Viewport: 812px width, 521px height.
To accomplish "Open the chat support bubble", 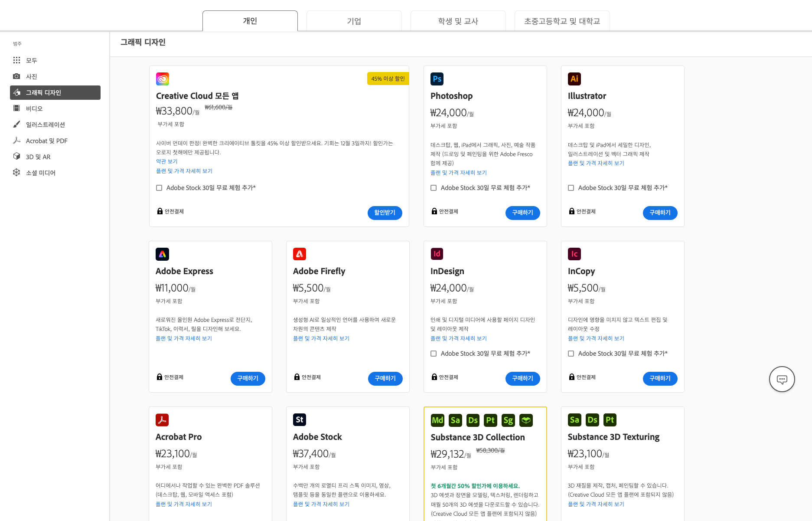I will tap(782, 379).
